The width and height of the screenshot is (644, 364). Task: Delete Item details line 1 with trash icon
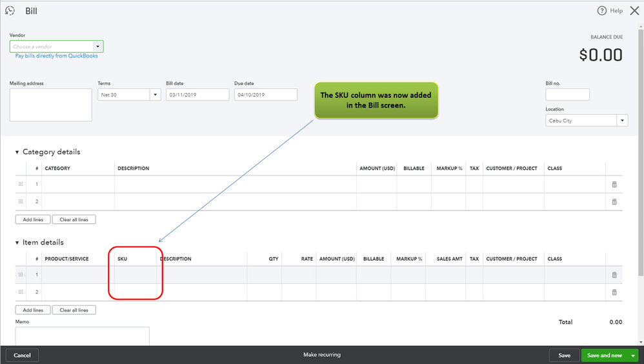[614, 275]
